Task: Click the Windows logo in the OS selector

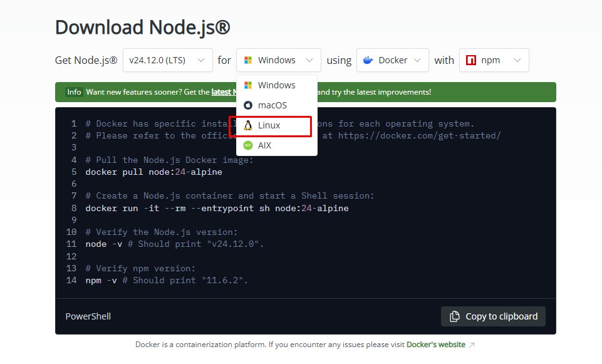Action: coord(248,60)
